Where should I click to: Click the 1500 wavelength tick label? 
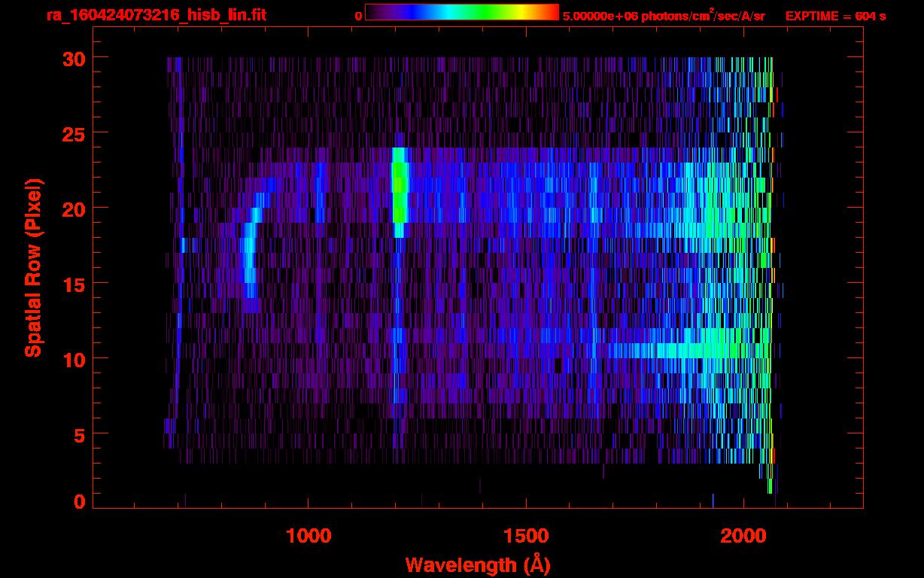(526, 536)
